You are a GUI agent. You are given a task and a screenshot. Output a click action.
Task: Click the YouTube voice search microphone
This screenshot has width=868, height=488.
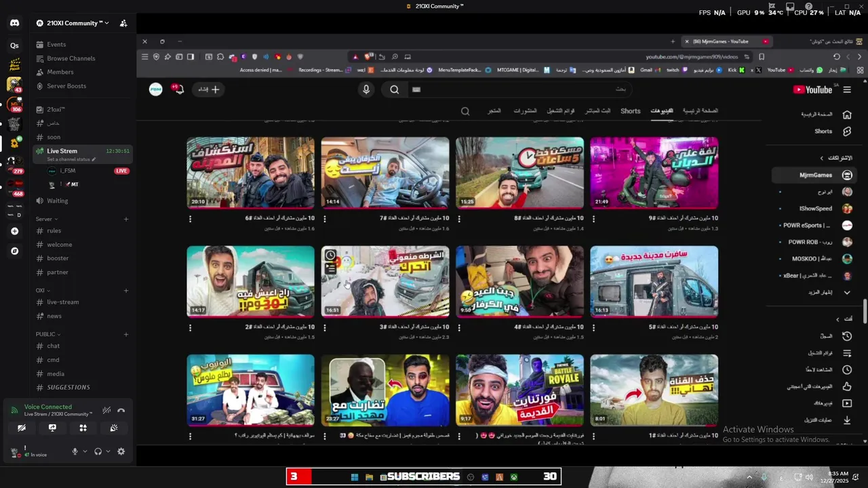(366, 89)
